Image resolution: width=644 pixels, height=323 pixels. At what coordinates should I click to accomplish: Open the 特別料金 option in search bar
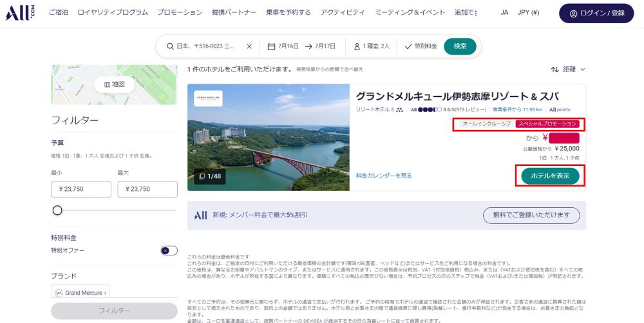point(421,46)
